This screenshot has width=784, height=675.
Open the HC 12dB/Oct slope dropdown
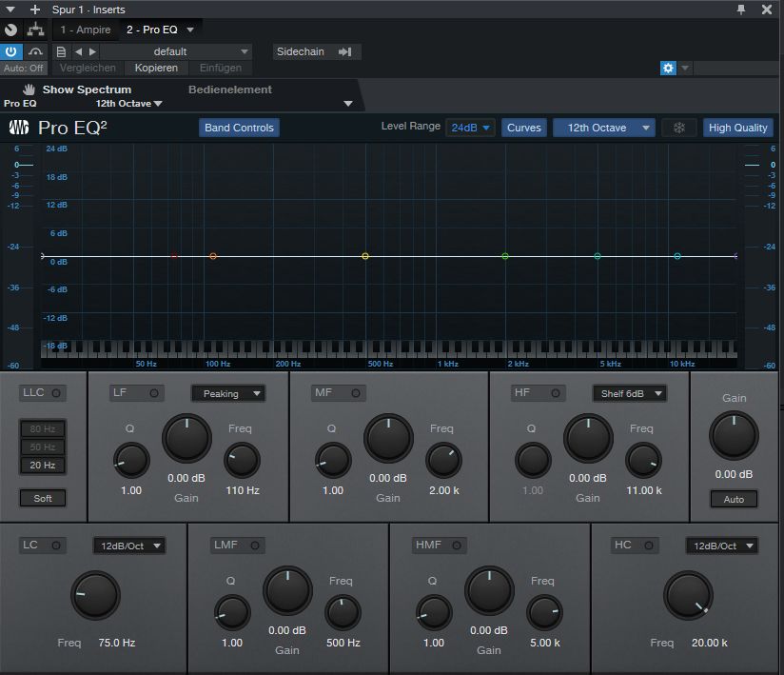click(722, 546)
